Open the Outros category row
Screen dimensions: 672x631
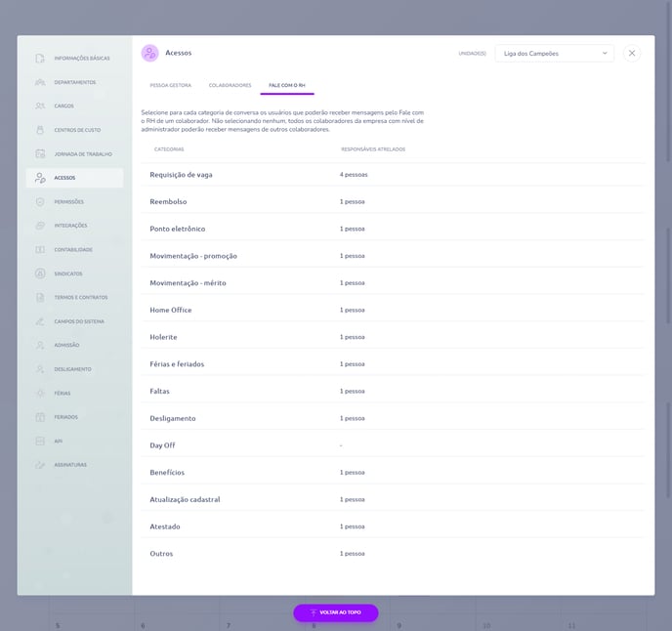(392, 554)
